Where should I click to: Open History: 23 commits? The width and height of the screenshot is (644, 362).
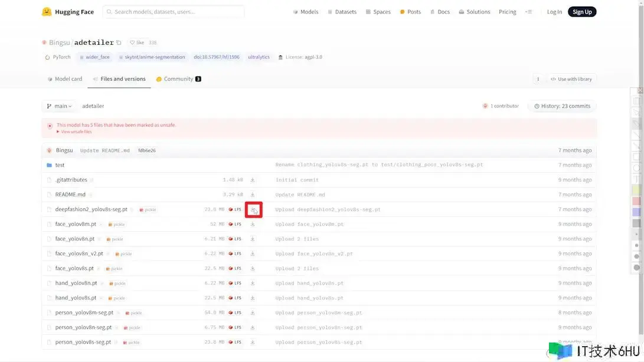tap(562, 106)
